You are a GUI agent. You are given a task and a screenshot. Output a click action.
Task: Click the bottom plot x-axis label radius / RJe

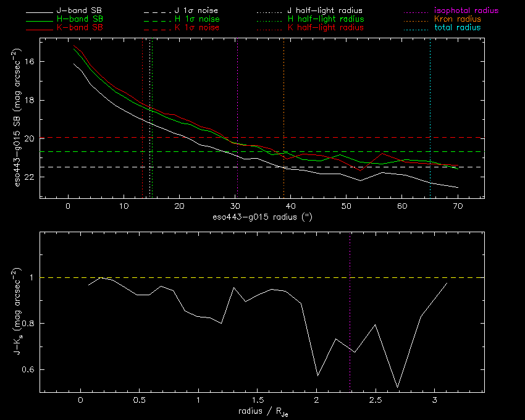click(262, 411)
